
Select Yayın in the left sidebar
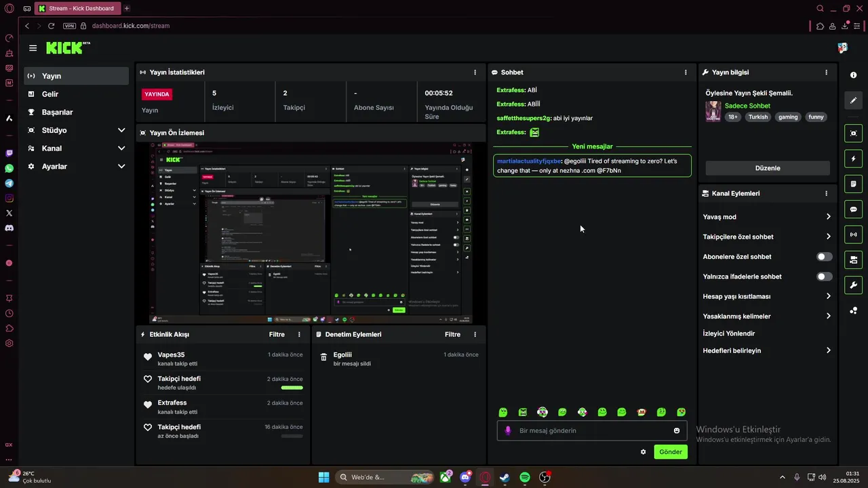(x=76, y=76)
